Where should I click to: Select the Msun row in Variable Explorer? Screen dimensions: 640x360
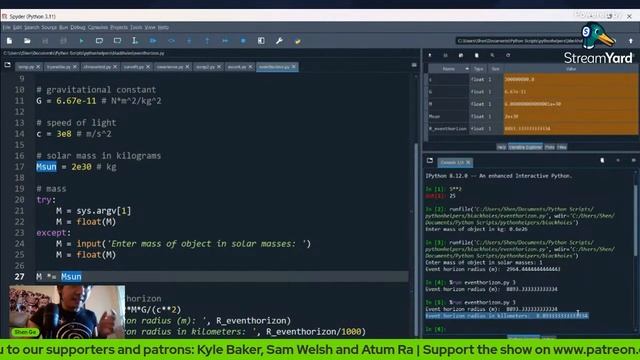(532, 116)
